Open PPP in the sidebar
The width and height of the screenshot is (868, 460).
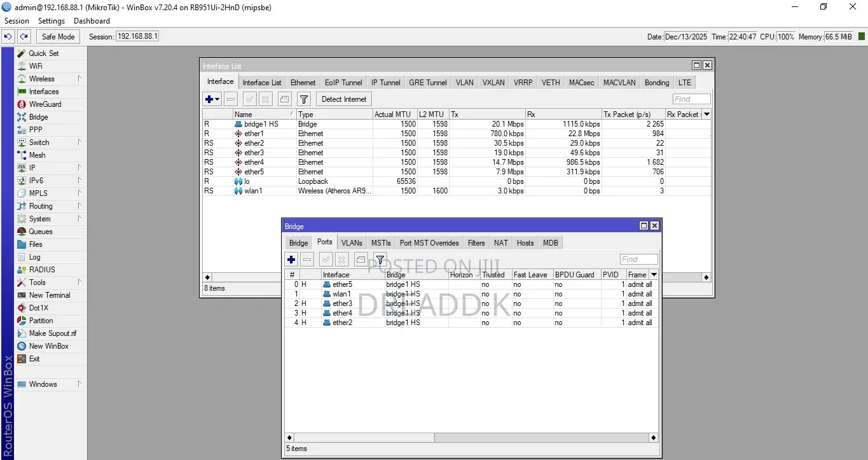(x=36, y=130)
